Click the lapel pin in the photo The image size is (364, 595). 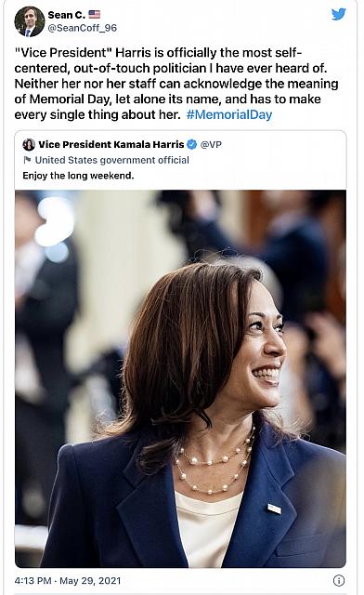274,509
